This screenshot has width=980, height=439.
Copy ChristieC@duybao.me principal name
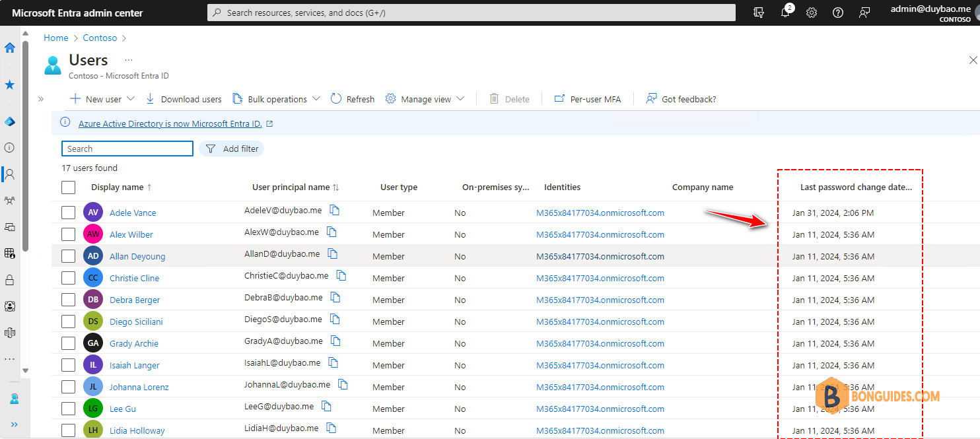(341, 276)
